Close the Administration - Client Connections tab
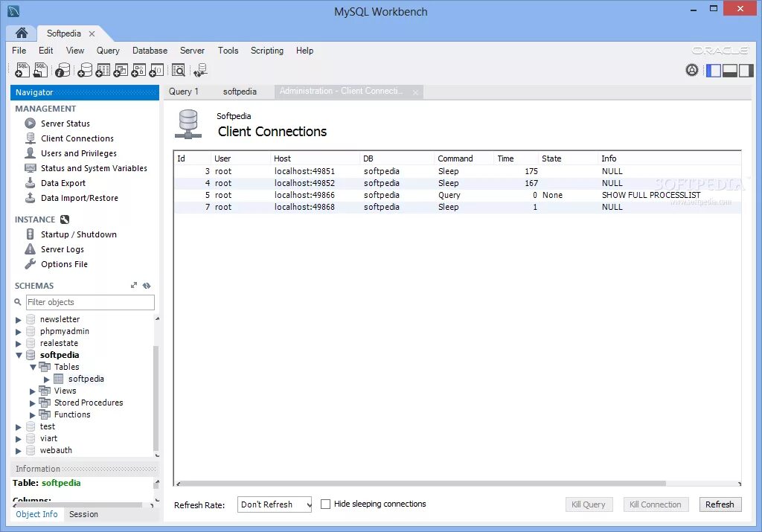Viewport: 762px width, 532px height. [x=415, y=92]
